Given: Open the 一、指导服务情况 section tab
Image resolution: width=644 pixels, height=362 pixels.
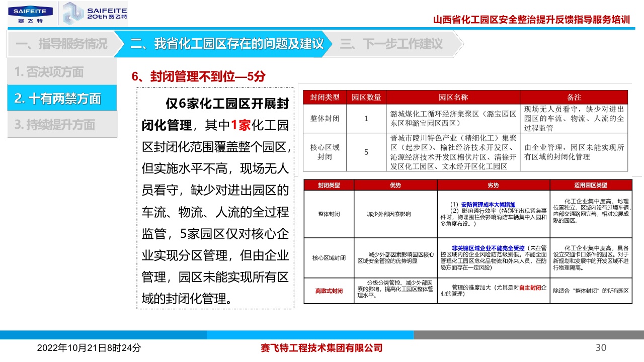Looking at the screenshot, I should tap(61, 44).
